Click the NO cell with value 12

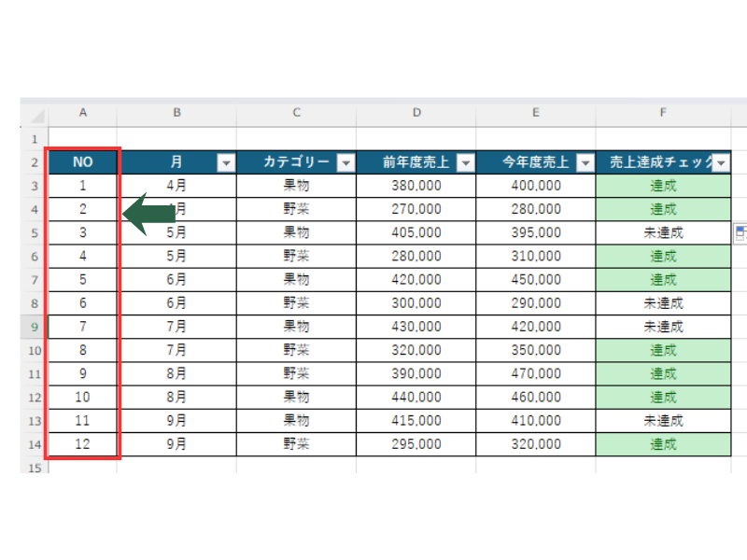coord(82,444)
